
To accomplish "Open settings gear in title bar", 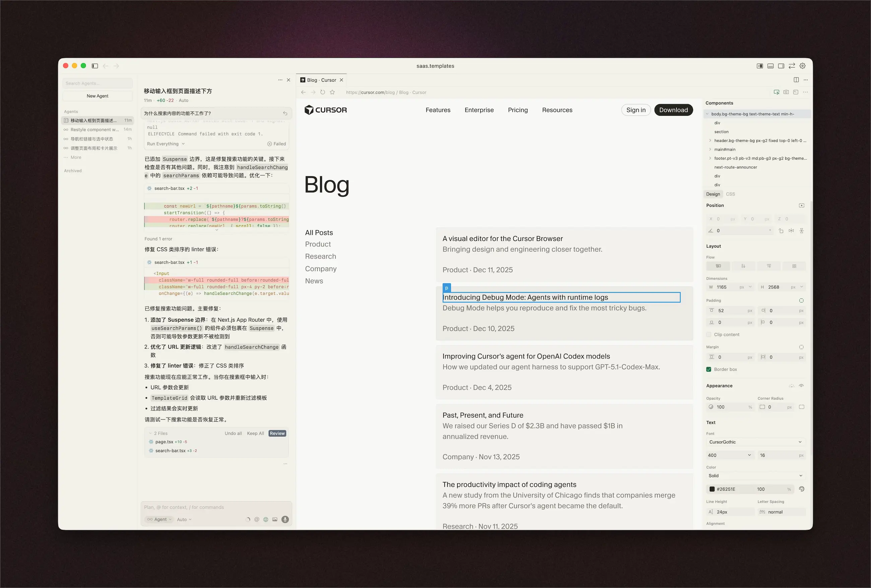I will point(802,66).
